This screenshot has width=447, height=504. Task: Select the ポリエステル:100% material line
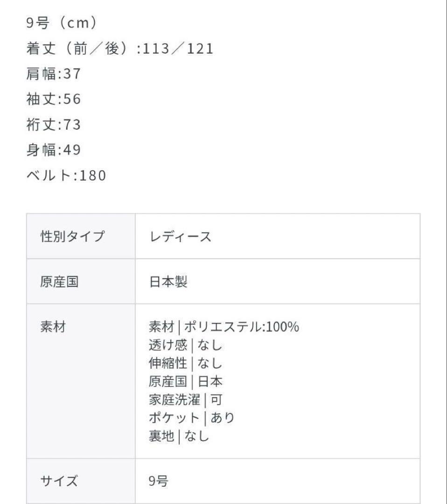(223, 327)
